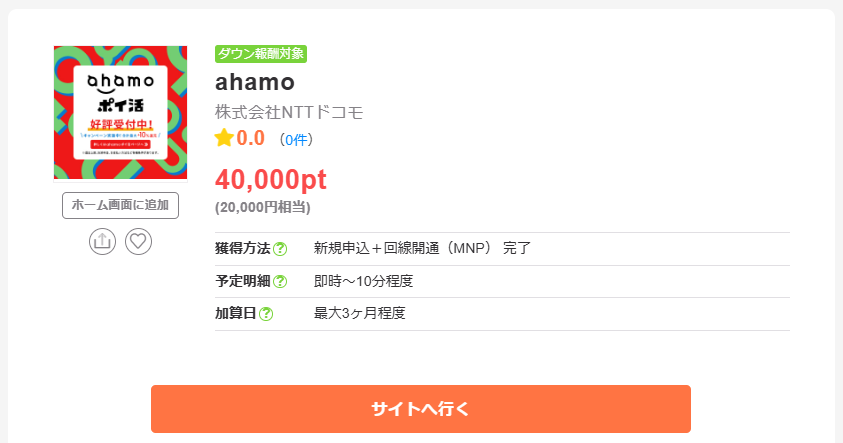Click the 0.0 rating score
This screenshot has width=843, height=443.
(251, 138)
